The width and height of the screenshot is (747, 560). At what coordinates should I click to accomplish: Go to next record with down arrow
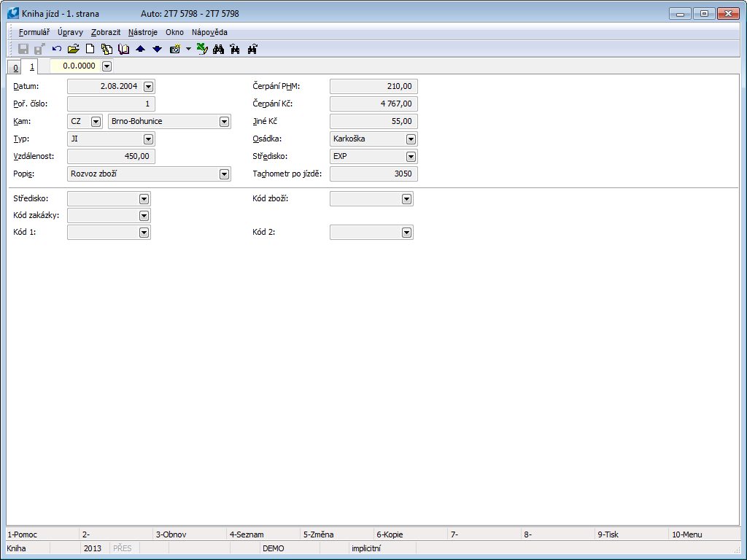pyautogui.click(x=157, y=49)
